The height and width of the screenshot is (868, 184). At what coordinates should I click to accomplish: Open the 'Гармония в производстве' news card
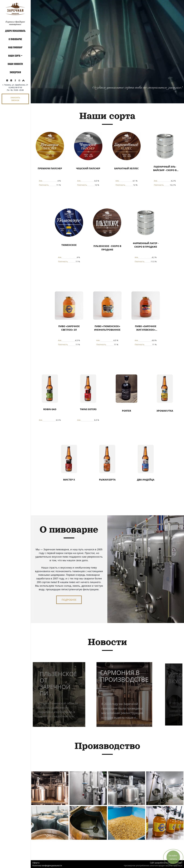[x=124, y=694]
